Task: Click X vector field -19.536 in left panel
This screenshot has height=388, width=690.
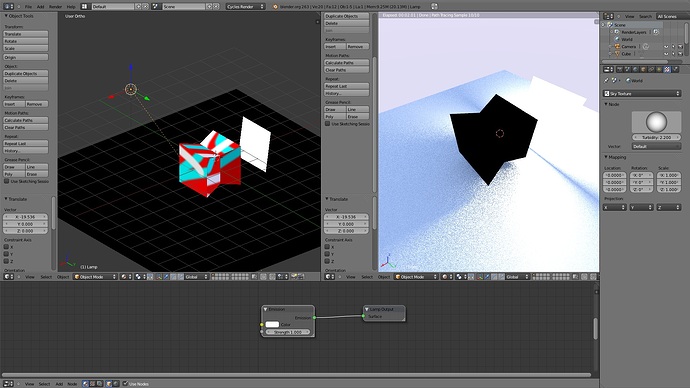Action: click(x=25, y=217)
